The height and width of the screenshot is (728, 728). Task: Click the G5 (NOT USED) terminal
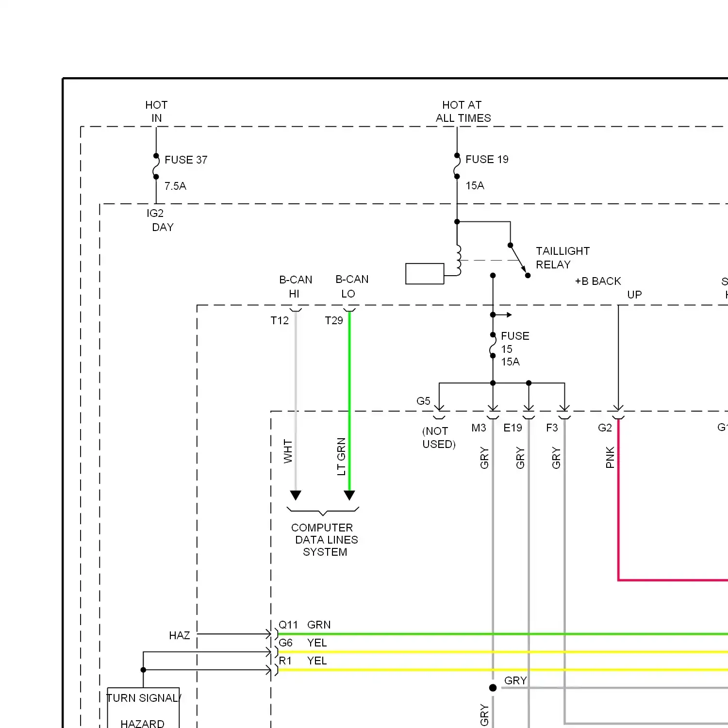tap(439, 417)
